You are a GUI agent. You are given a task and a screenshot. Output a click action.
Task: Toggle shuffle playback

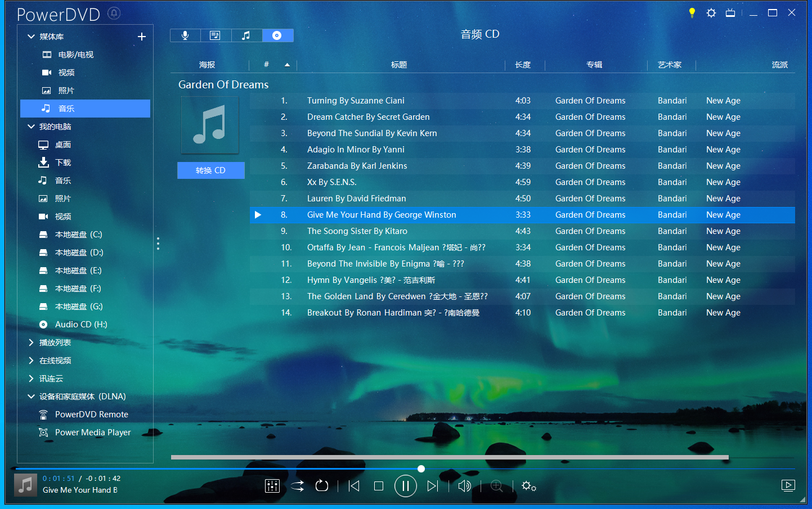point(297,486)
